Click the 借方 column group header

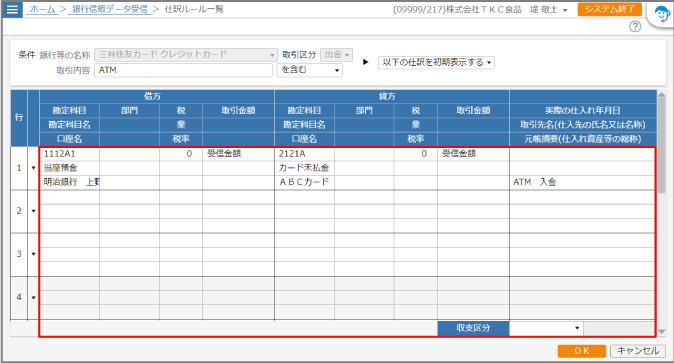(156, 96)
